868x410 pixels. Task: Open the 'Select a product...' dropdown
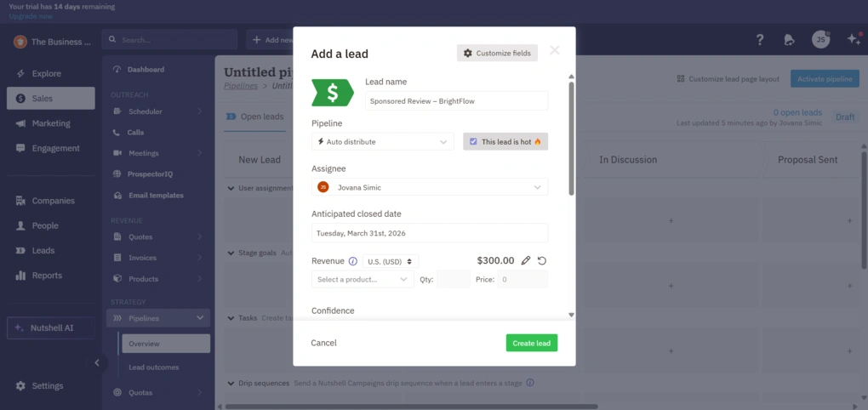click(x=363, y=279)
